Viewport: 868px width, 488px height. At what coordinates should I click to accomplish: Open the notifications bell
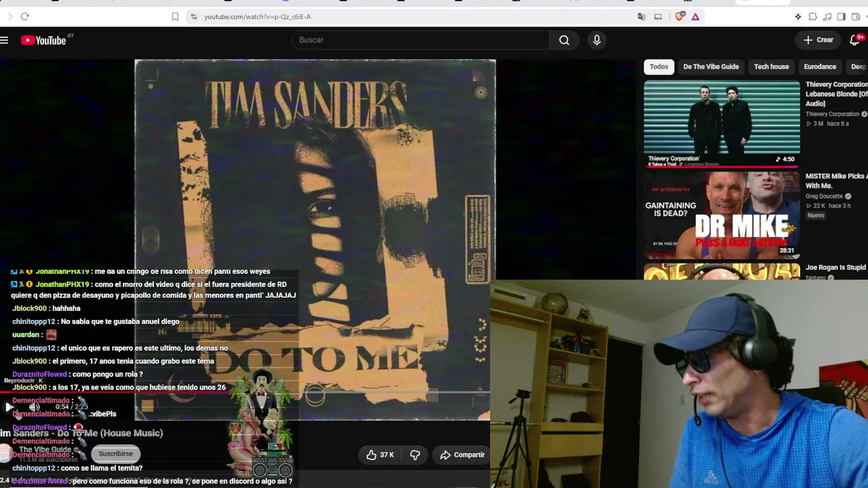coord(855,40)
